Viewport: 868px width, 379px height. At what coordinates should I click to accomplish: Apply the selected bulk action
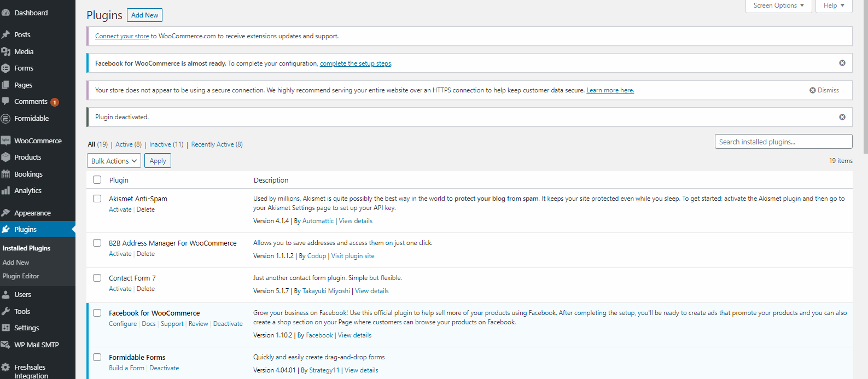tap(158, 161)
